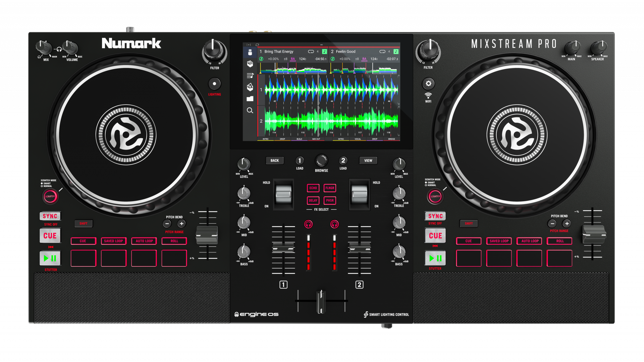Toggle Scratch mode on the left deck
The height and width of the screenshot is (362, 644).
(50, 196)
